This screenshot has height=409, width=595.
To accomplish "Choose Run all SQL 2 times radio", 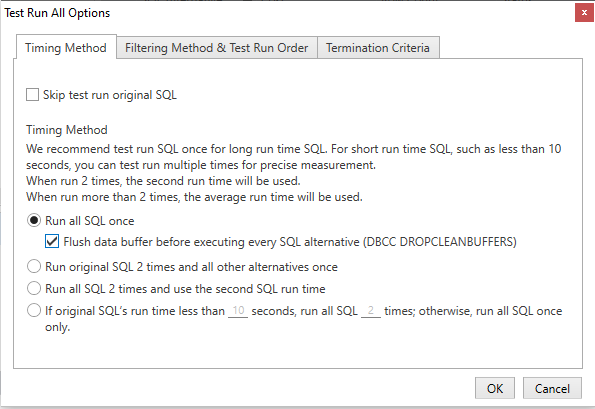I will 34,288.
